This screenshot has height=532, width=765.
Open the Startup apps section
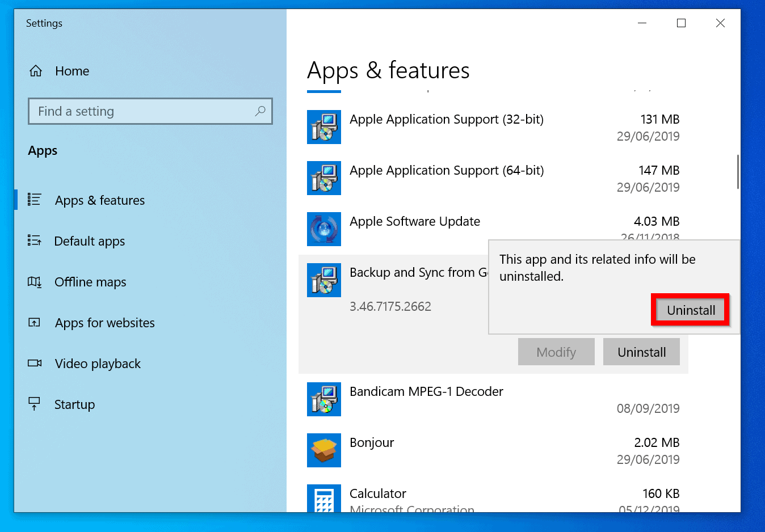74,404
